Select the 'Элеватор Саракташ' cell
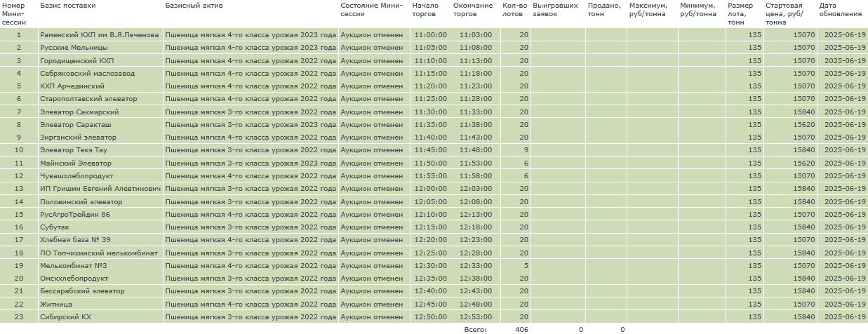 (100, 124)
